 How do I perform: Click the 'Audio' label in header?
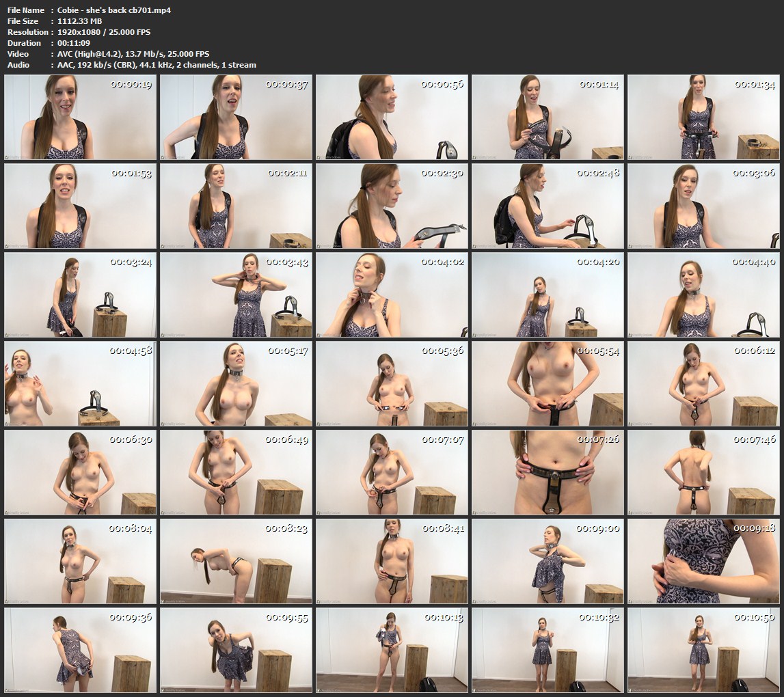click(x=18, y=65)
